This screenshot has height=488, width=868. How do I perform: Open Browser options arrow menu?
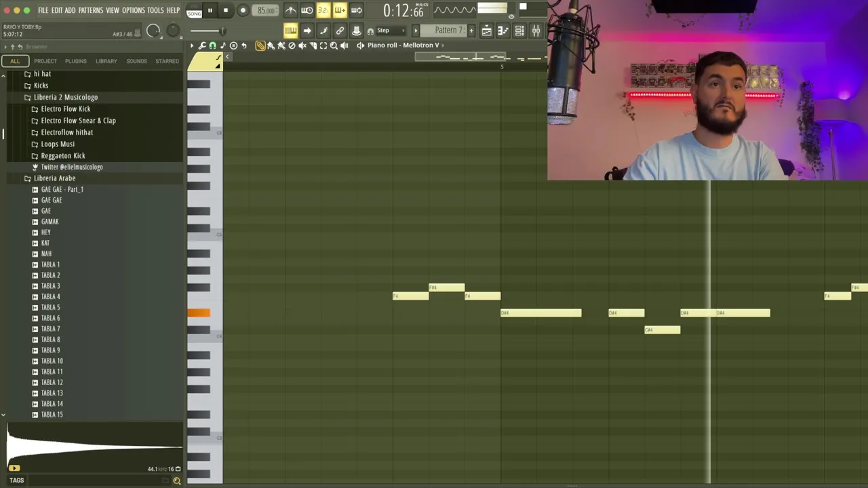pos(5,46)
